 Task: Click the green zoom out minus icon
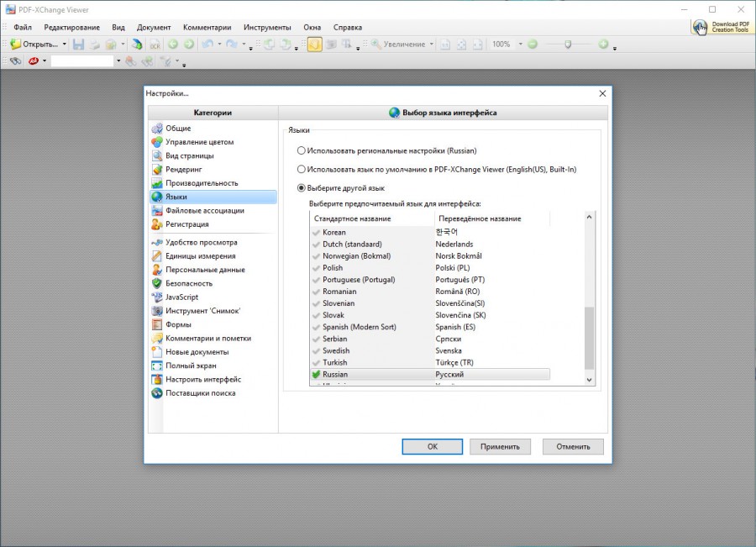(x=533, y=44)
